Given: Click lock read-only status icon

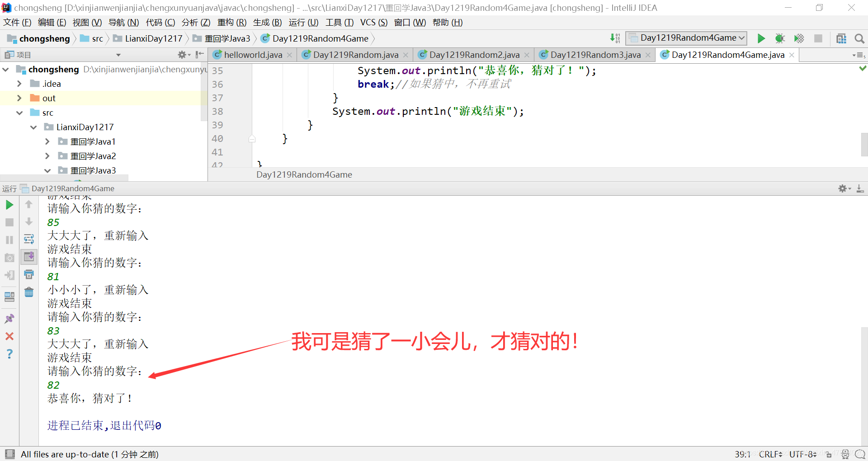Looking at the screenshot, I should (829, 454).
